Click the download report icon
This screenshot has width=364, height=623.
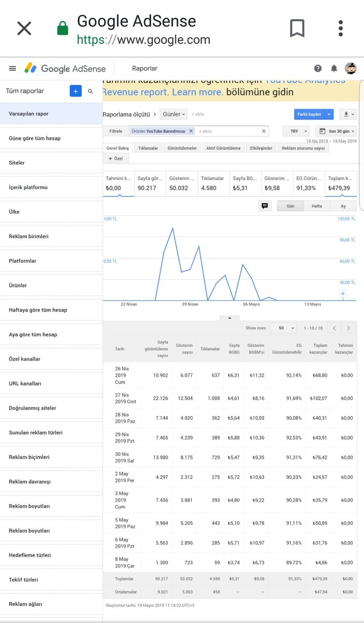[347, 114]
